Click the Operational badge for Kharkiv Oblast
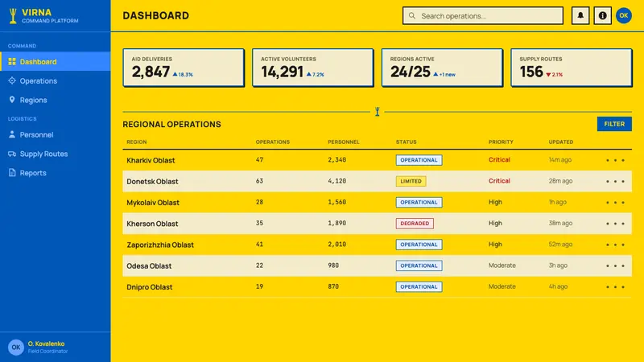Viewport: 644px width, 362px height. pyautogui.click(x=419, y=160)
